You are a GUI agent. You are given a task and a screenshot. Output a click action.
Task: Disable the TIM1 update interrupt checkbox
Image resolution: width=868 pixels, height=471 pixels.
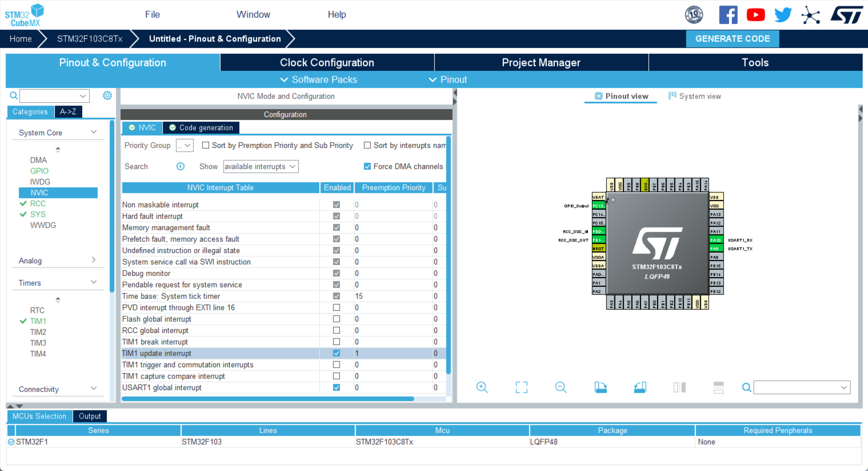click(337, 353)
